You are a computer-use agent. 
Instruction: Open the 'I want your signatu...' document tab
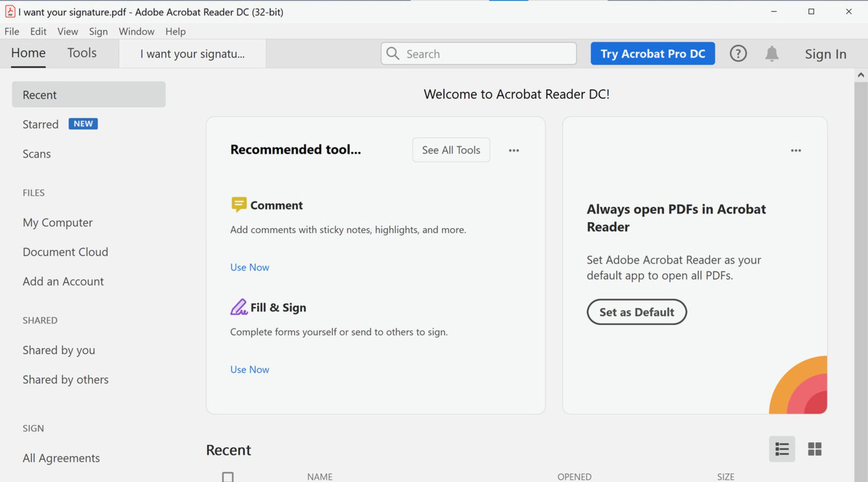(192, 54)
